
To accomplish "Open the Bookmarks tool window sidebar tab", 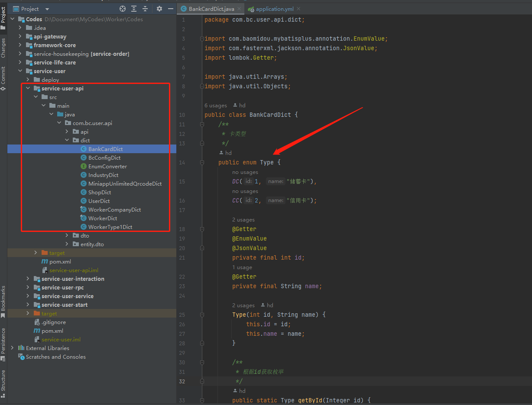I will (3, 302).
